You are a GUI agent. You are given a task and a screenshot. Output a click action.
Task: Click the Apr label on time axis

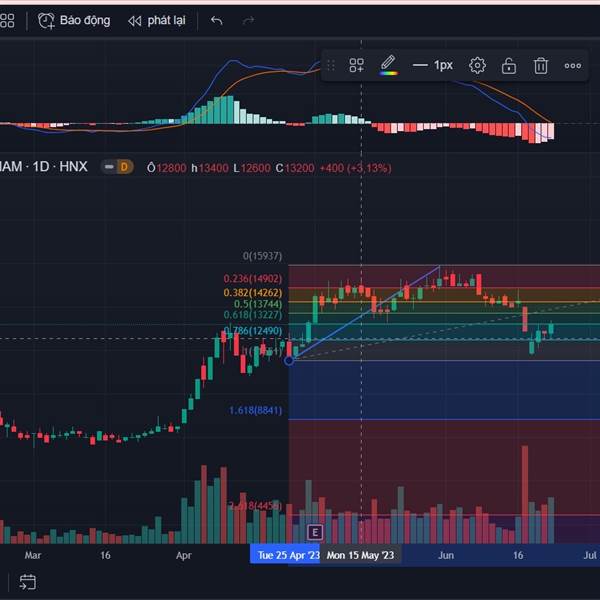184,555
